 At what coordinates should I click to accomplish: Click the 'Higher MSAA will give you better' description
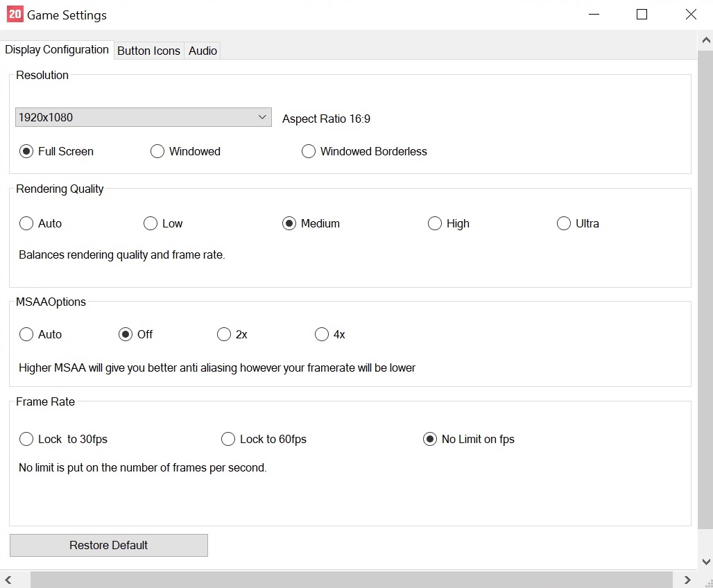tap(217, 367)
